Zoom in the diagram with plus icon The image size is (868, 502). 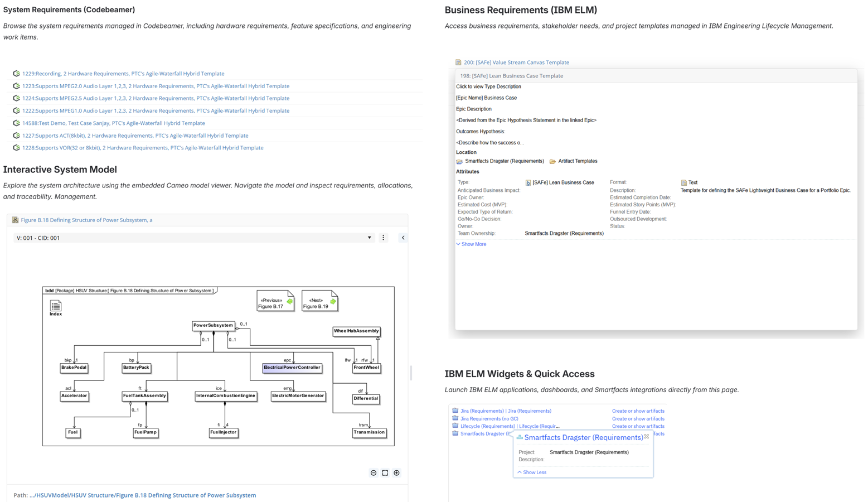[396, 473]
